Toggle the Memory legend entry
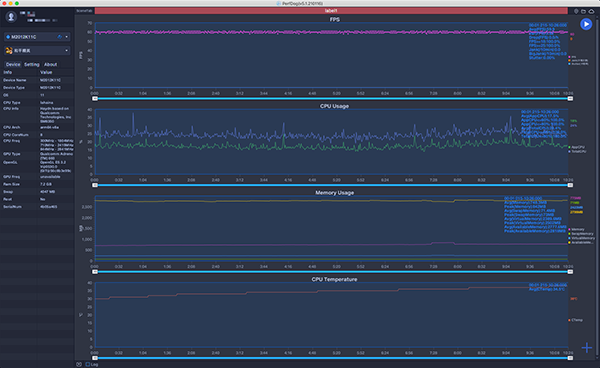 [x=577, y=230]
